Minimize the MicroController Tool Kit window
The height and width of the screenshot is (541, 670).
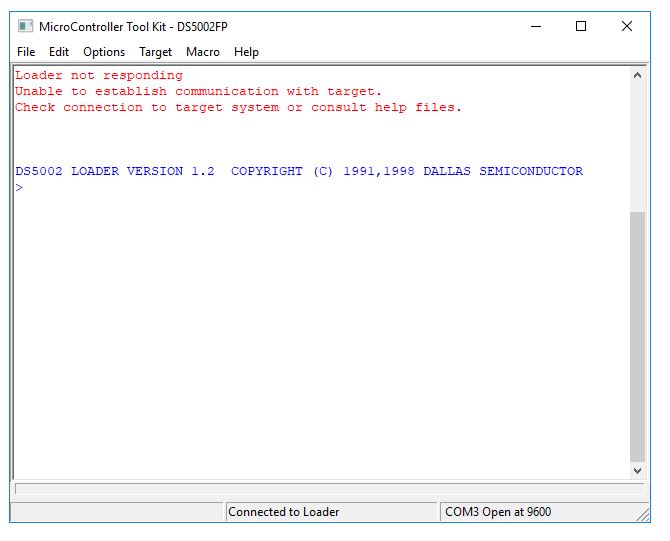point(536,26)
